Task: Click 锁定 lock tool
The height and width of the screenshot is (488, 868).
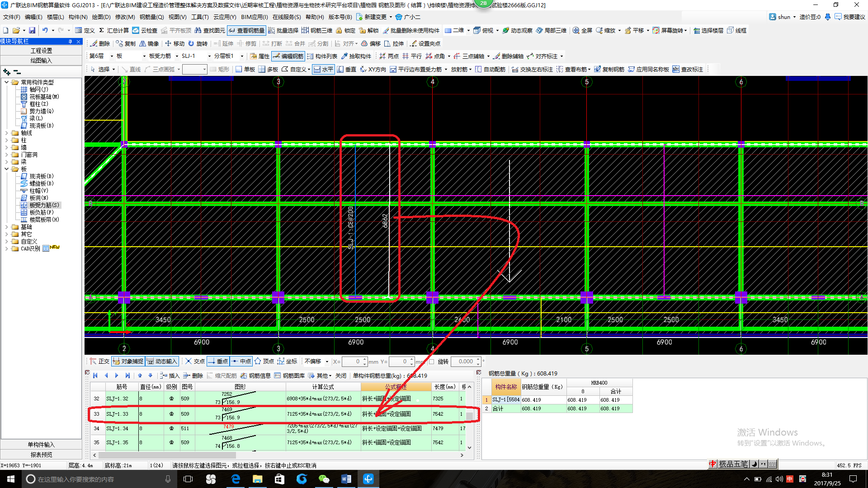Action: pos(345,30)
